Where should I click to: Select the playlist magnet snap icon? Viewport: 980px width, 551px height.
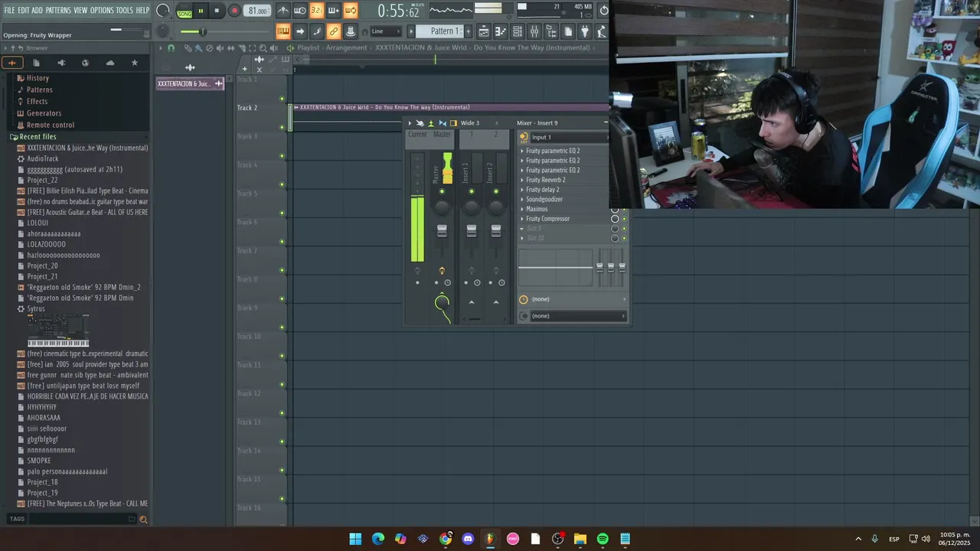click(x=171, y=48)
